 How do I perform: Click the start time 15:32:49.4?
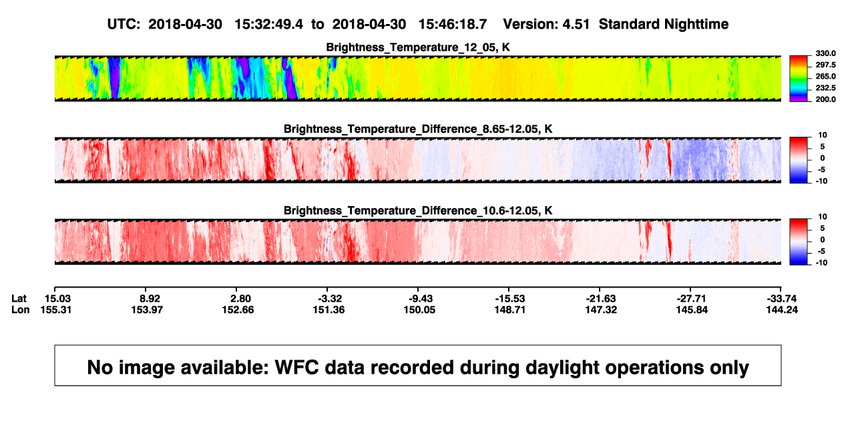[x=270, y=24]
